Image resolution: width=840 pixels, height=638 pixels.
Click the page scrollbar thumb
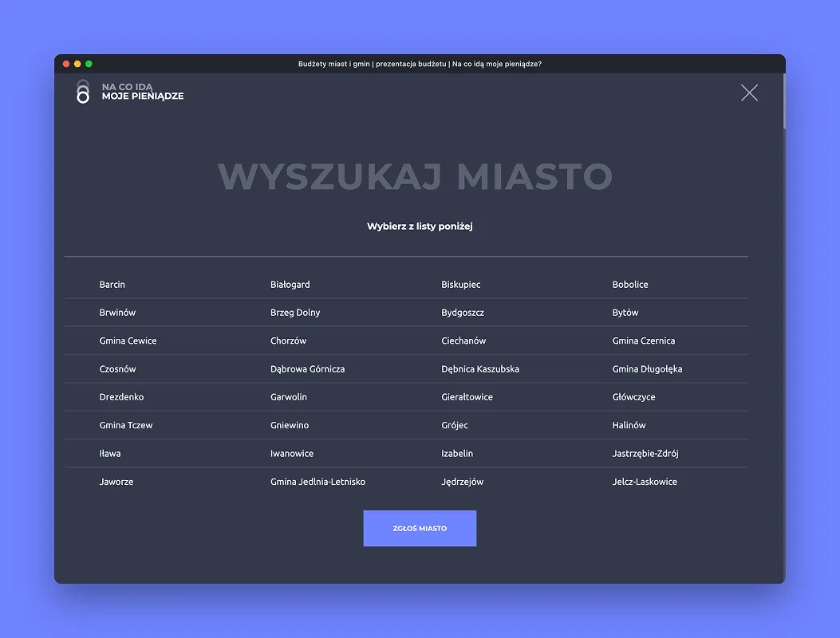click(784, 101)
